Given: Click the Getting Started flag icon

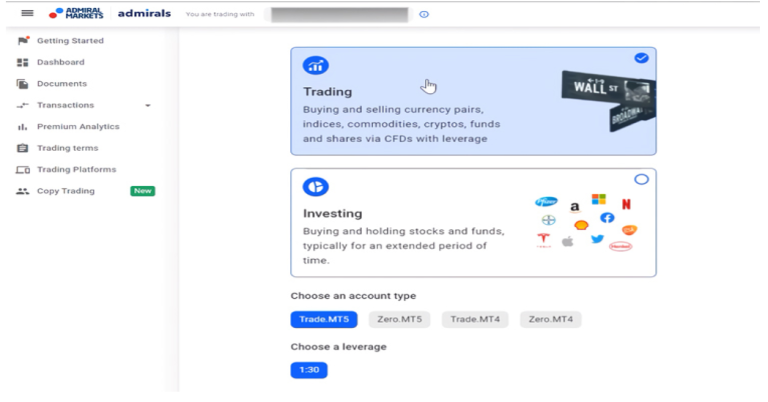Looking at the screenshot, I should (x=23, y=41).
